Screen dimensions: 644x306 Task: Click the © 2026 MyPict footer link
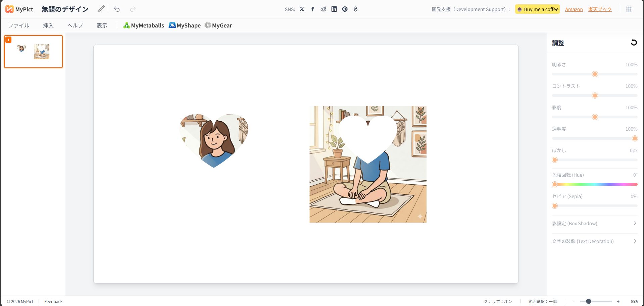20,302
